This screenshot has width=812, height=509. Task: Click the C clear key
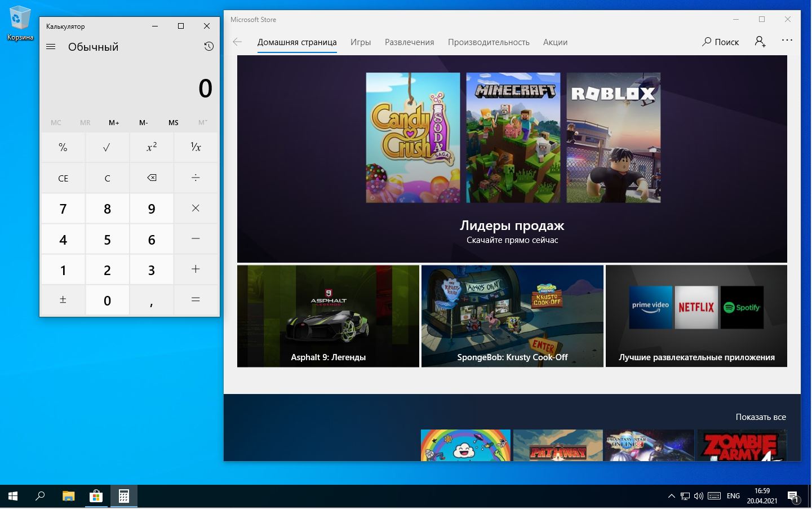point(107,178)
